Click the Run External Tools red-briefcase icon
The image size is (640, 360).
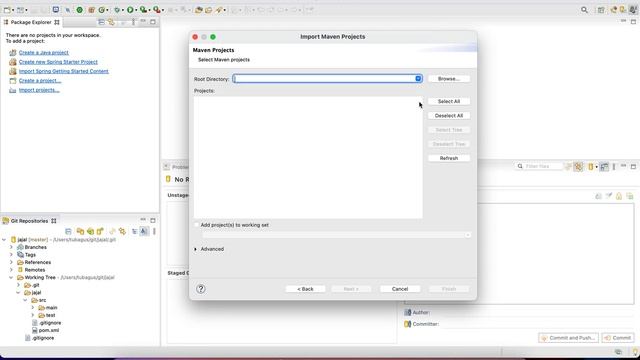click(156, 10)
